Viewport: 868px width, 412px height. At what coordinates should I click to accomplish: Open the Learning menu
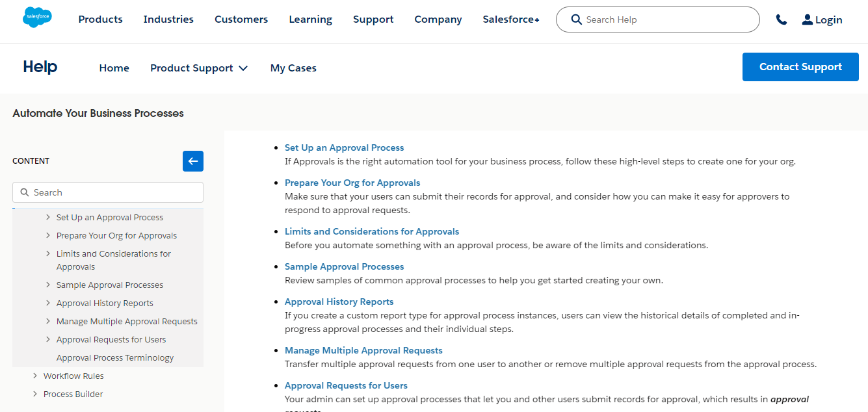(x=310, y=19)
